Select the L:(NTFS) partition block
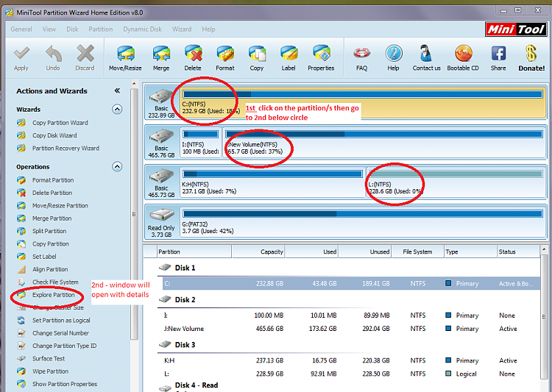Screen dimensions: 552x392 pos(456,182)
